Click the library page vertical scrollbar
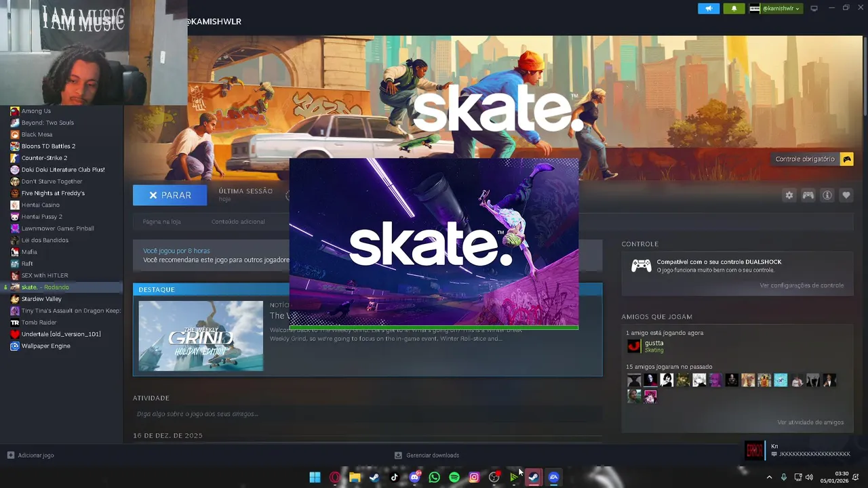Viewport: 868px width, 488px height. pos(865,76)
